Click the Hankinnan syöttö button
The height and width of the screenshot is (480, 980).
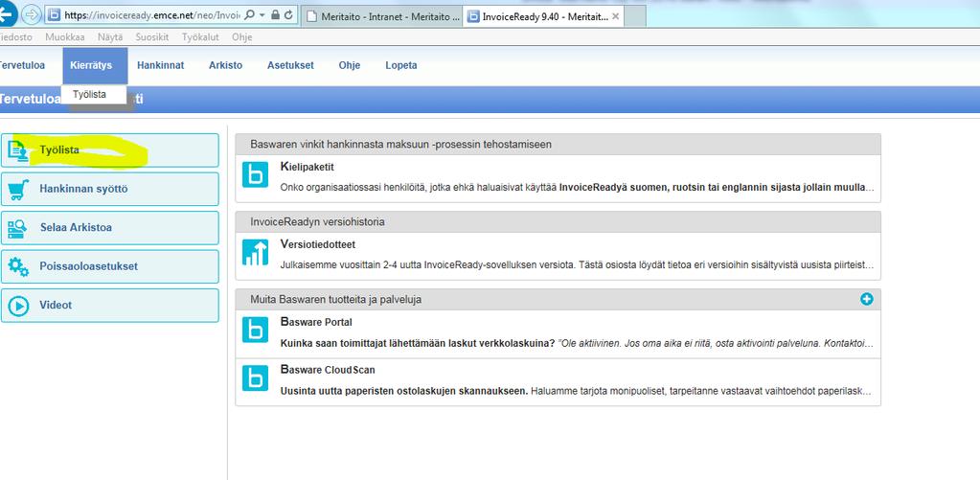(110, 189)
